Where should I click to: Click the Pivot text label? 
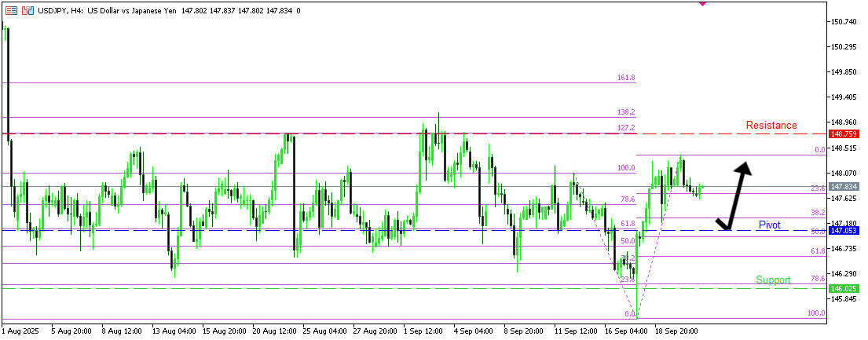coord(769,225)
